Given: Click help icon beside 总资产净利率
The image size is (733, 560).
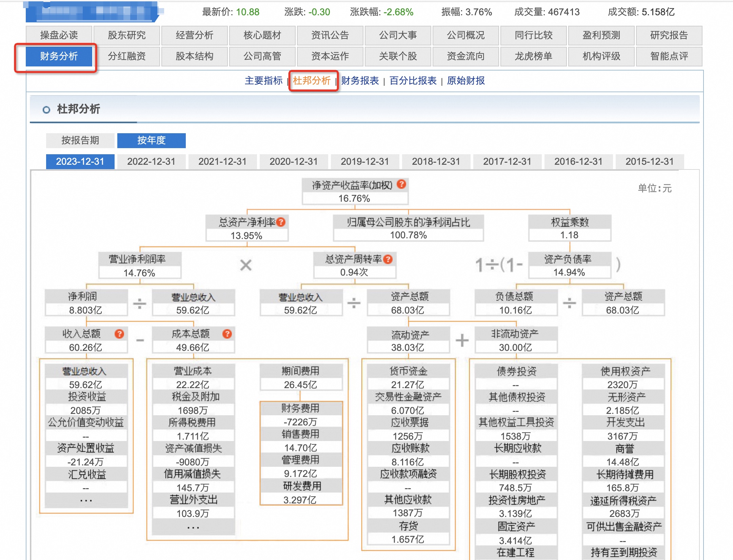Looking at the screenshot, I should tap(281, 222).
